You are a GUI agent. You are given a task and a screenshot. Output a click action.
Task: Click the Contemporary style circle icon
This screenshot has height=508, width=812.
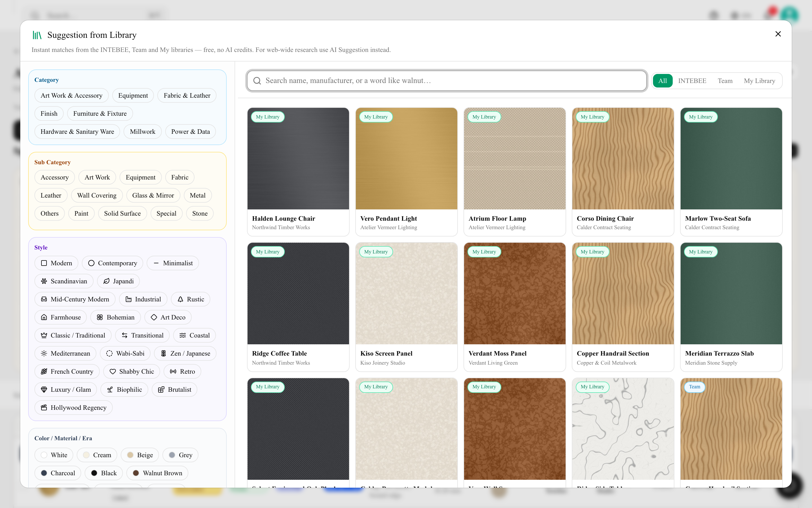91,263
